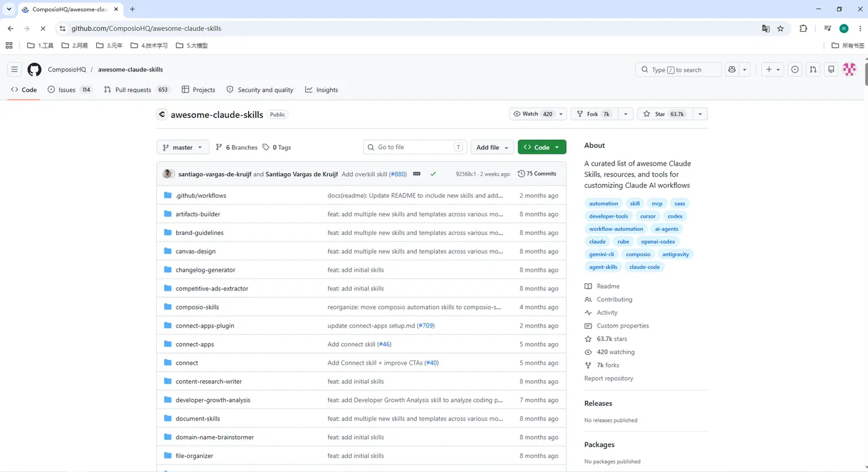Open the tab search chevron in title bar
868x472 pixels.
[x=9, y=9]
